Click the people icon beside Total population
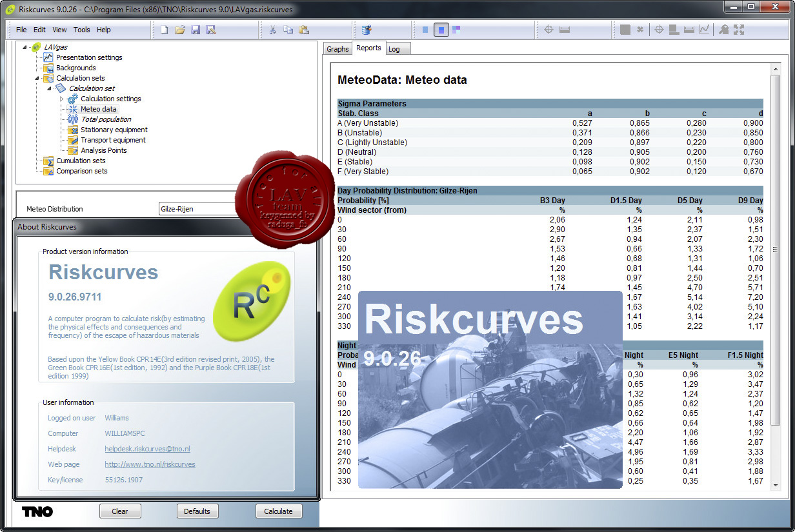Viewport: 795px width, 532px height. 72,119
